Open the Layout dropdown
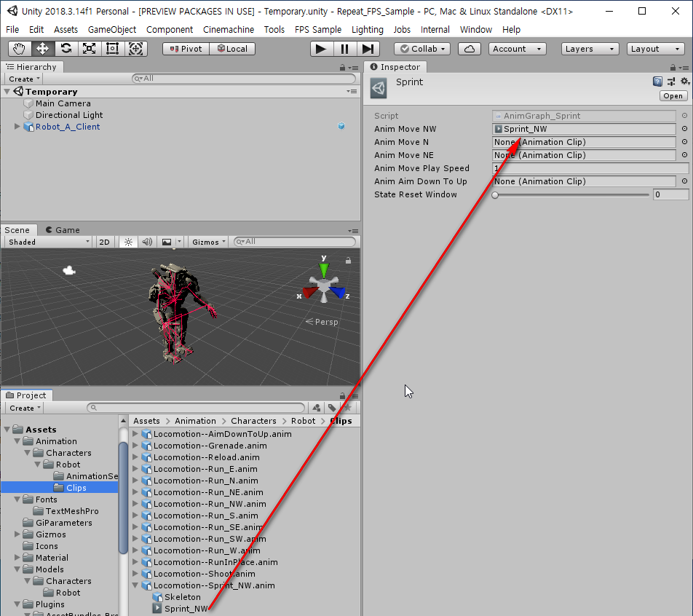 click(x=655, y=49)
